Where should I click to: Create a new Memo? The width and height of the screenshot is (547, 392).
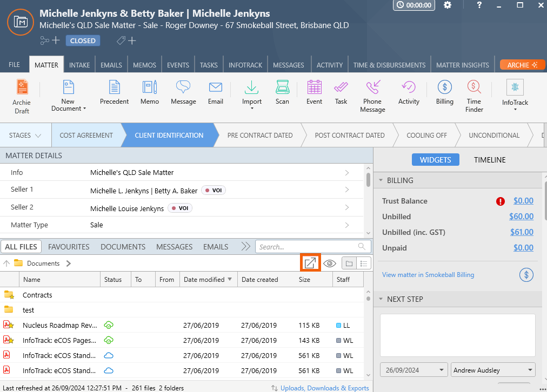(150, 92)
